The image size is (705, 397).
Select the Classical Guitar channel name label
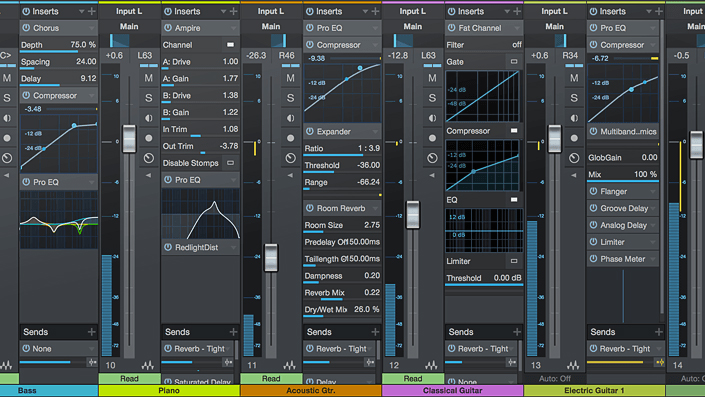pyautogui.click(x=453, y=391)
